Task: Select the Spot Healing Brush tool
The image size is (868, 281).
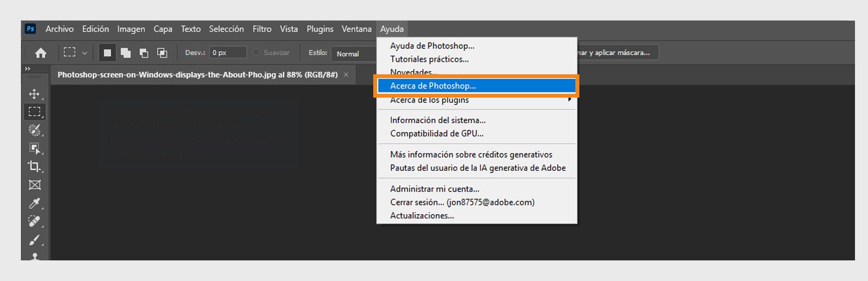Action: point(35,221)
